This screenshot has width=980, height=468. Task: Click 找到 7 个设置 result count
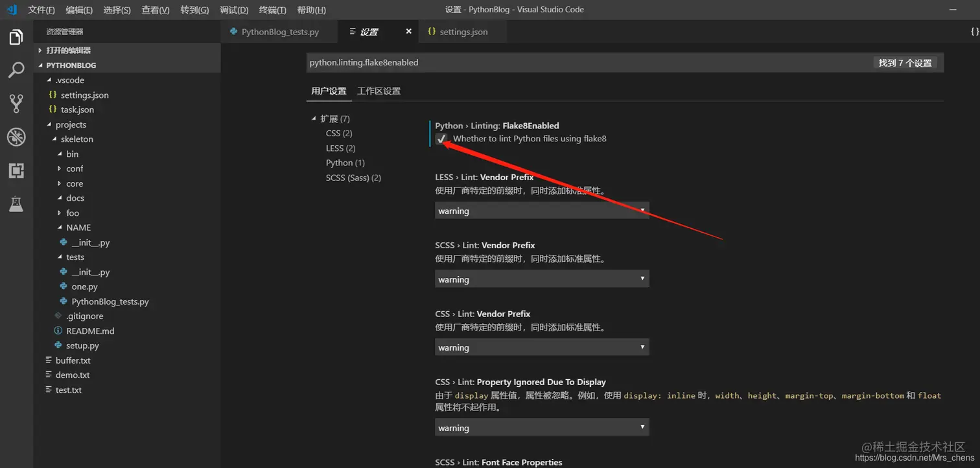[905, 63]
